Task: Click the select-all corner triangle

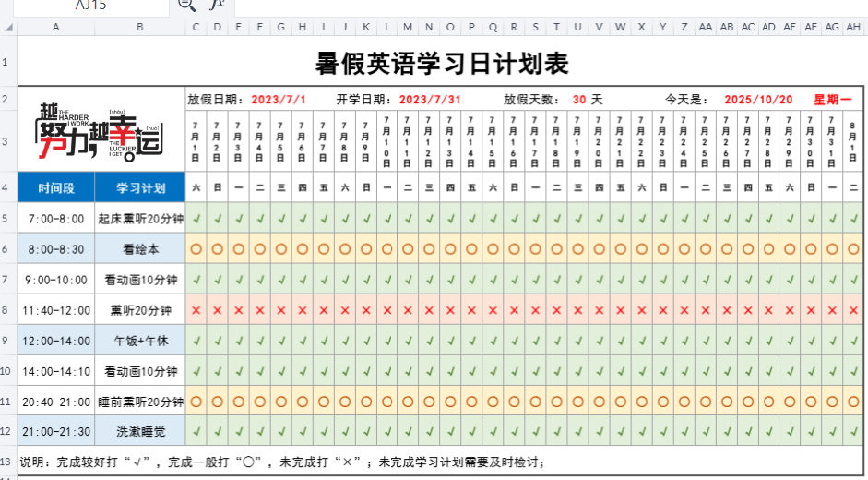Action: click(8, 28)
